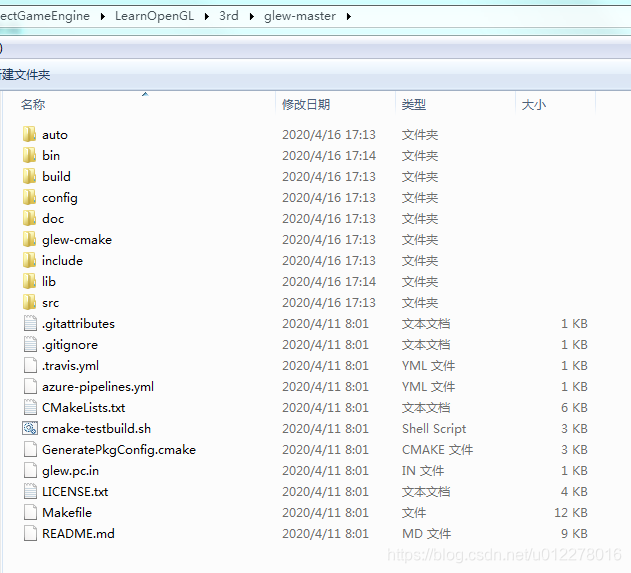Image resolution: width=631 pixels, height=573 pixels.
Task: Click the config folder icon
Action: click(29, 197)
